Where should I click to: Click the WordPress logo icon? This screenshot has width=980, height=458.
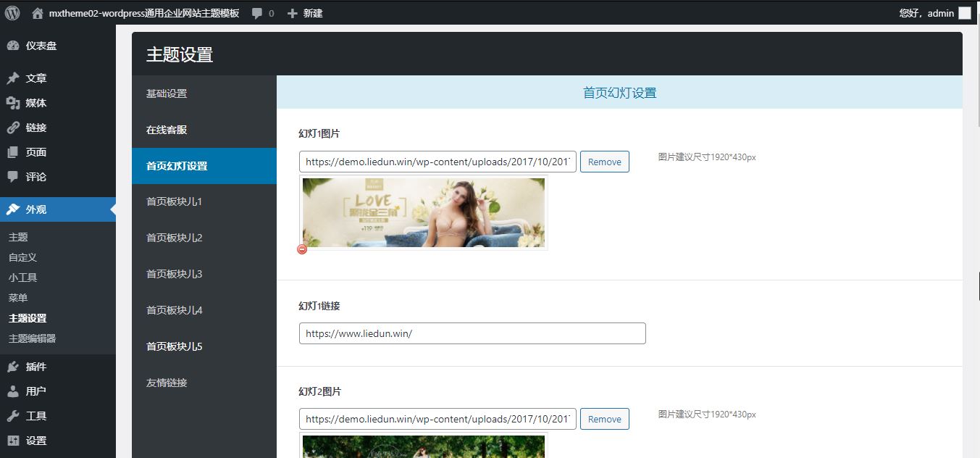tap(12, 12)
